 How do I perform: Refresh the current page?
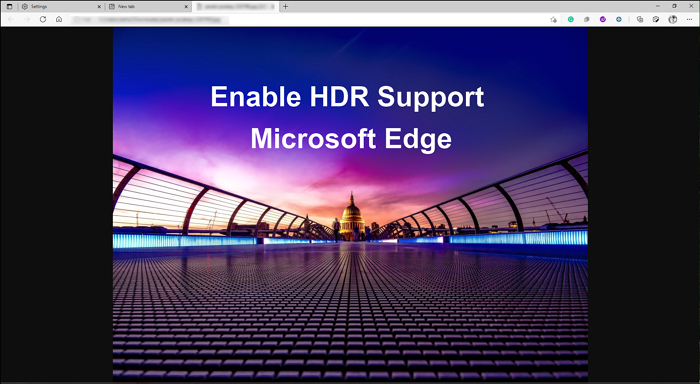point(43,19)
